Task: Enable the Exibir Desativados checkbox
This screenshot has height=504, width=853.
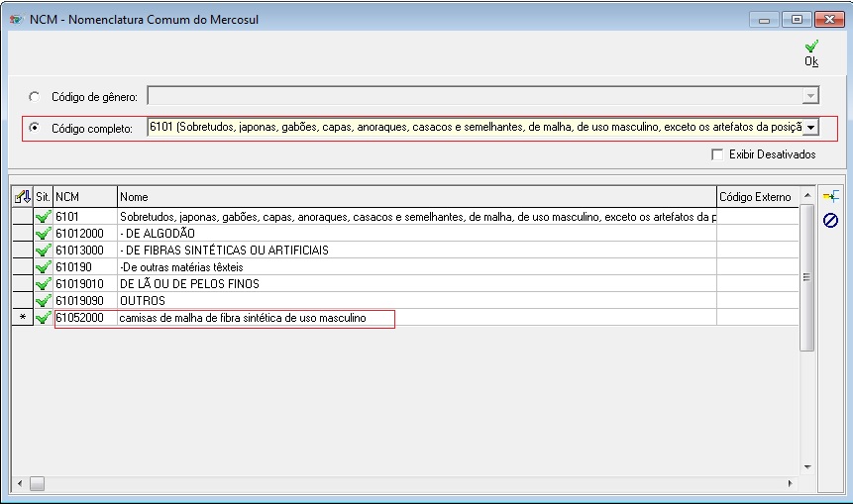Action: [717, 154]
